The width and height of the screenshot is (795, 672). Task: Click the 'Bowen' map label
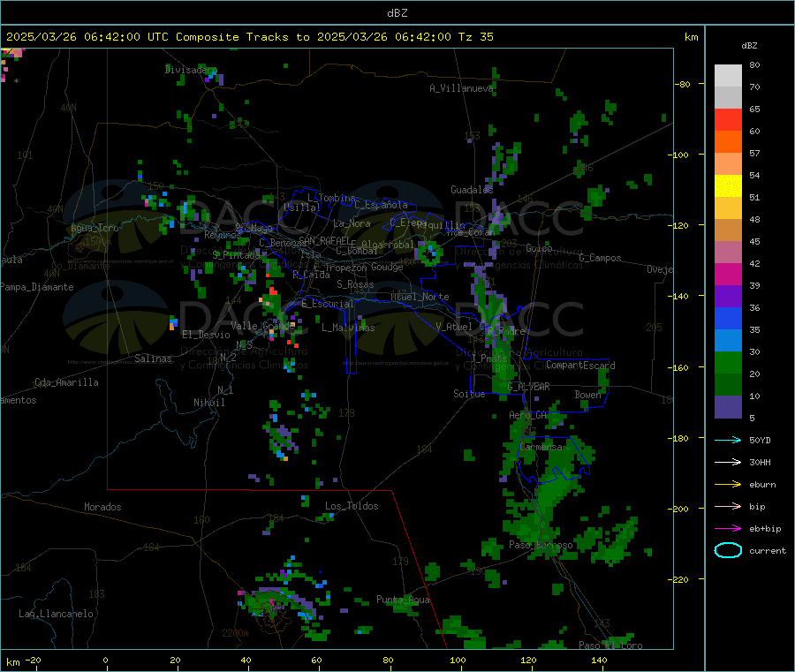point(587,394)
